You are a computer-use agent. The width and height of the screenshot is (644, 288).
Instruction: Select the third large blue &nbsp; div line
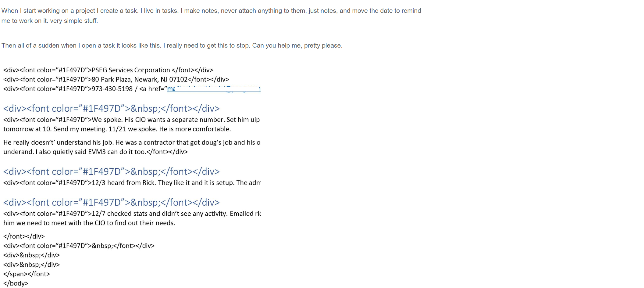(112, 203)
